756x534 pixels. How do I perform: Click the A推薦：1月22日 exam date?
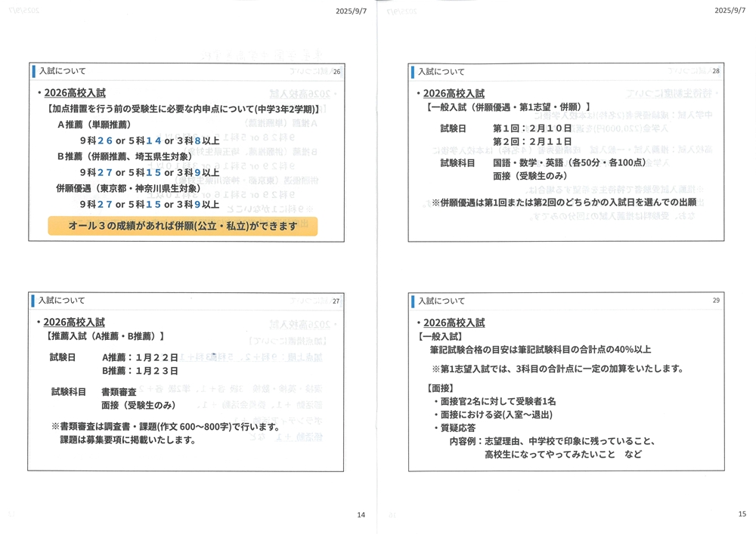140,357
